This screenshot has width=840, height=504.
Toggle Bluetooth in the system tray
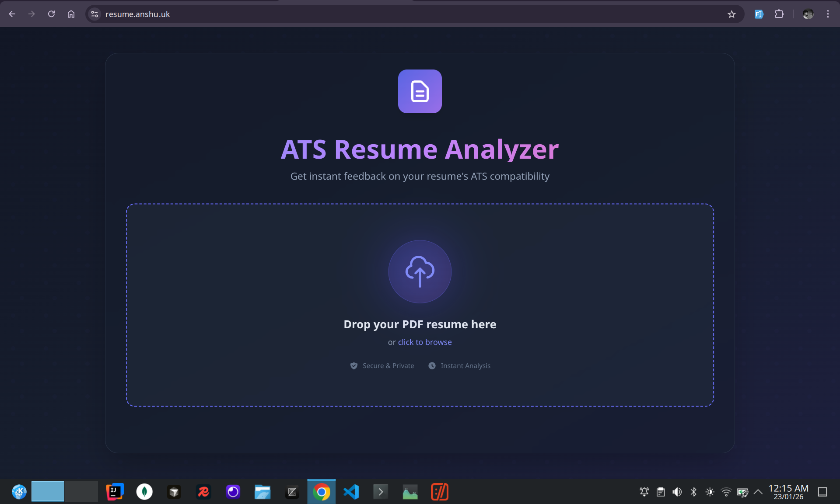[693, 491]
